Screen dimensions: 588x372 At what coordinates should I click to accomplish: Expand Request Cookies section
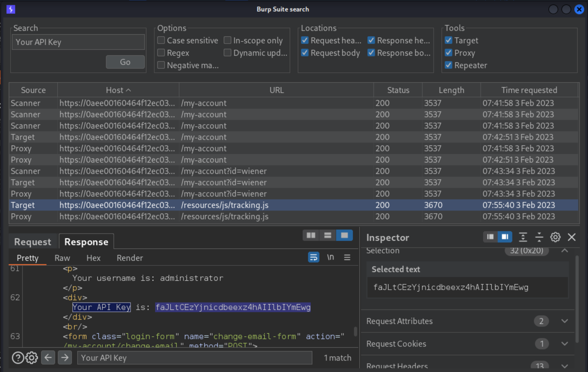click(565, 344)
